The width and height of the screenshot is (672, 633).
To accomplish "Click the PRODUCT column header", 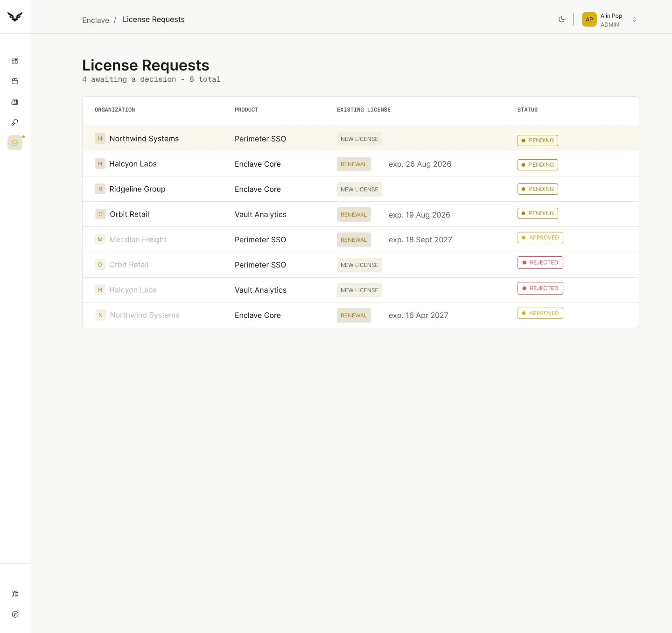I will click(246, 110).
